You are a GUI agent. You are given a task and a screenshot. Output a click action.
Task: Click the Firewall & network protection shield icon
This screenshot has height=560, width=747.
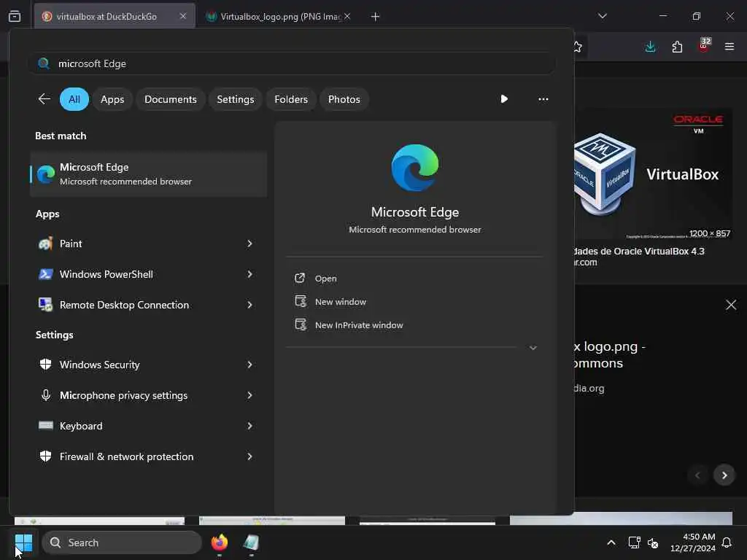pos(46,456)
